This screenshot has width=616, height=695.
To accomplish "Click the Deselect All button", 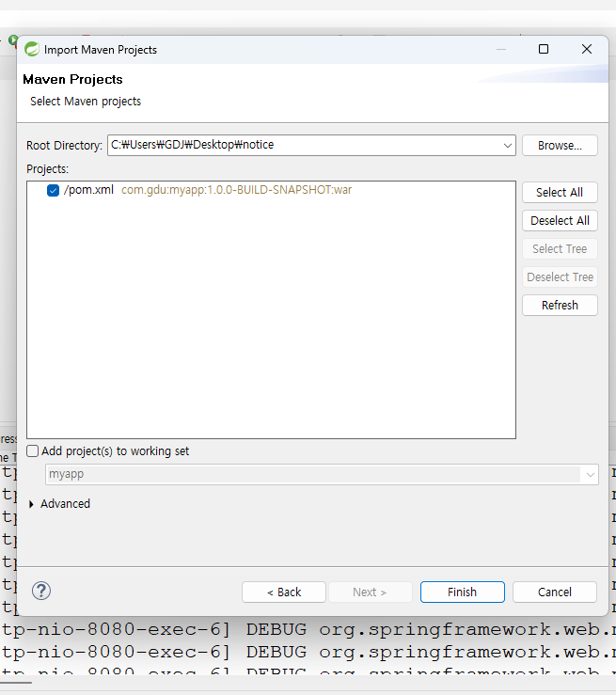I will click(x=560, y=221).
